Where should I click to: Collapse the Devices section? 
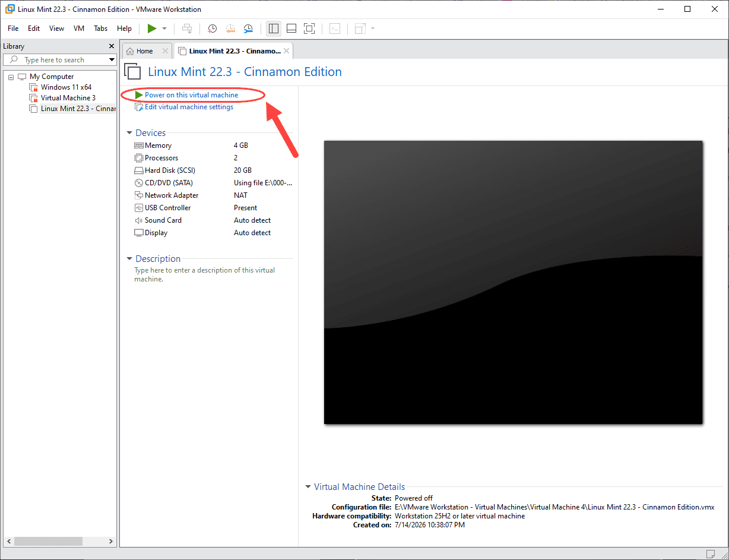(x=129, y=133)
